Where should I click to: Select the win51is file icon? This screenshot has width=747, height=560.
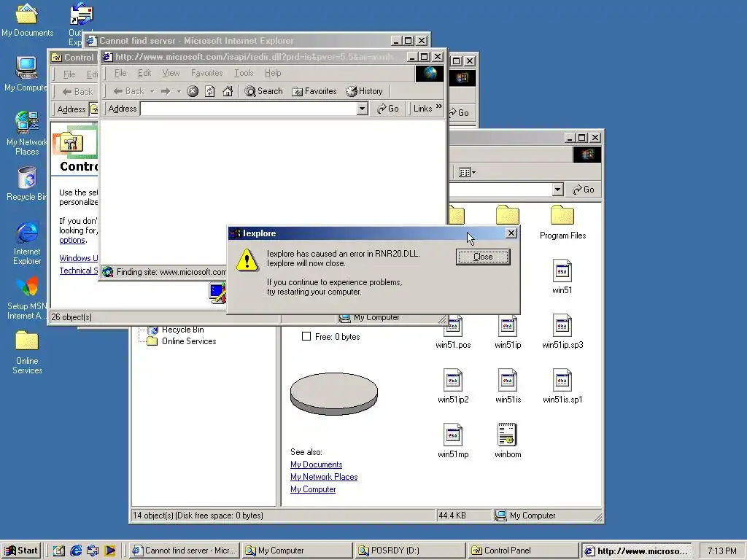pos(508,386)
